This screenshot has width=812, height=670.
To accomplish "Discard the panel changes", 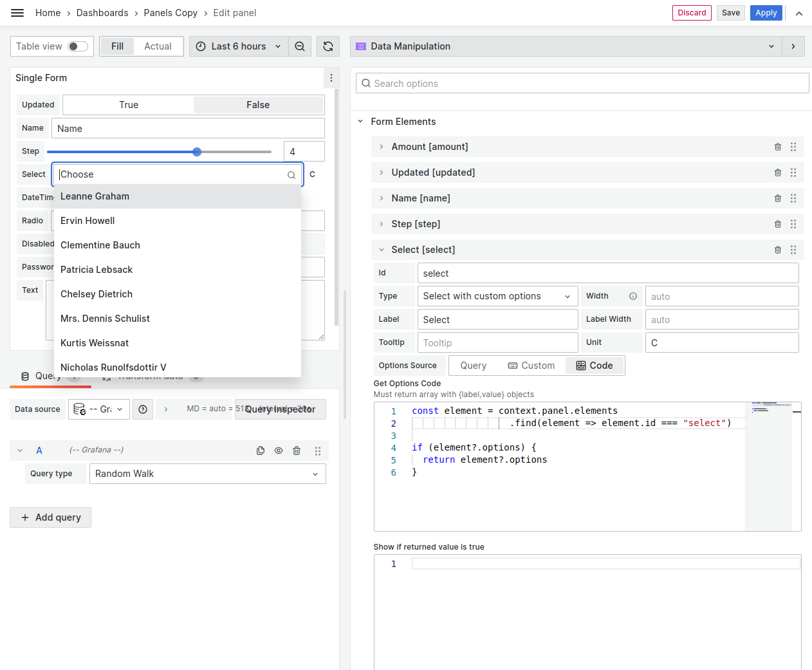I will point(692,12).
